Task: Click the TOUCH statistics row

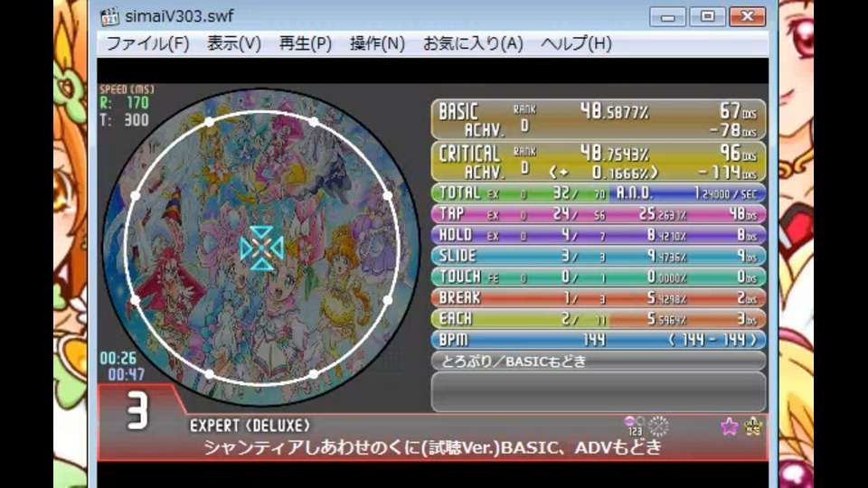Action: pyautogui.click(x=599, y=277)
